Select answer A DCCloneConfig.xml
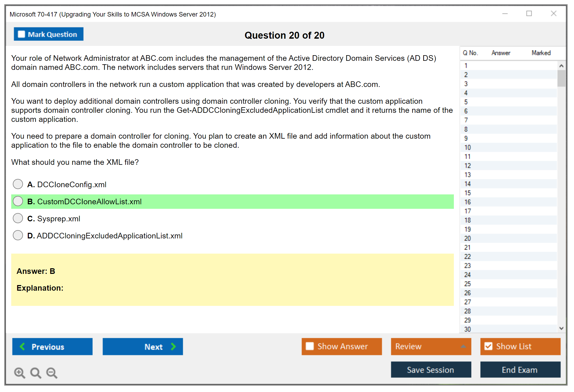This screenshot has height=392, width=574. 18,184
